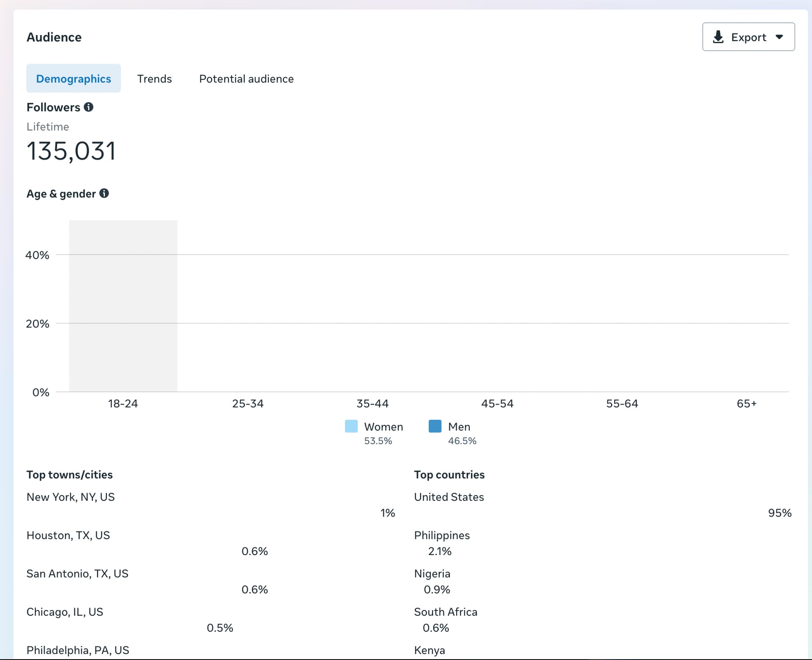Click the Men legend color swatch
812x660 pixels.
coord(435,426)
